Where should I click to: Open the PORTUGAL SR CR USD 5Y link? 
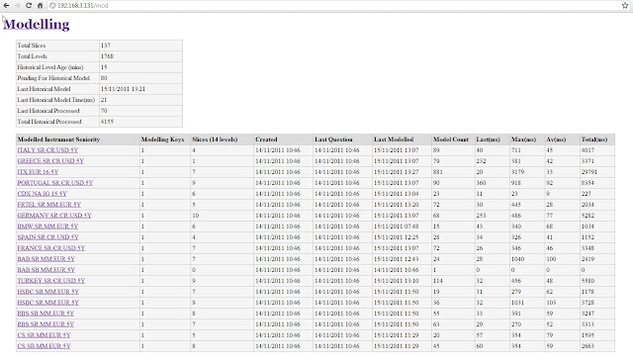point(55,183)
